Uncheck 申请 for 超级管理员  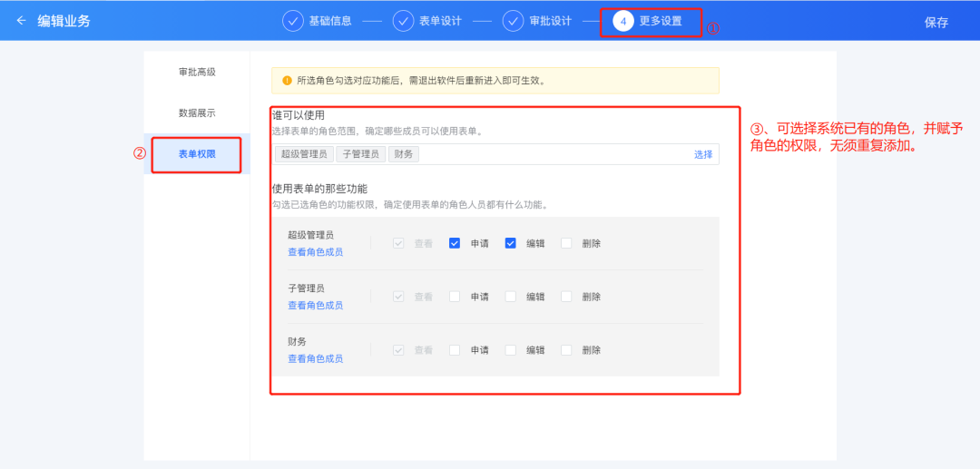coord(455,243)
